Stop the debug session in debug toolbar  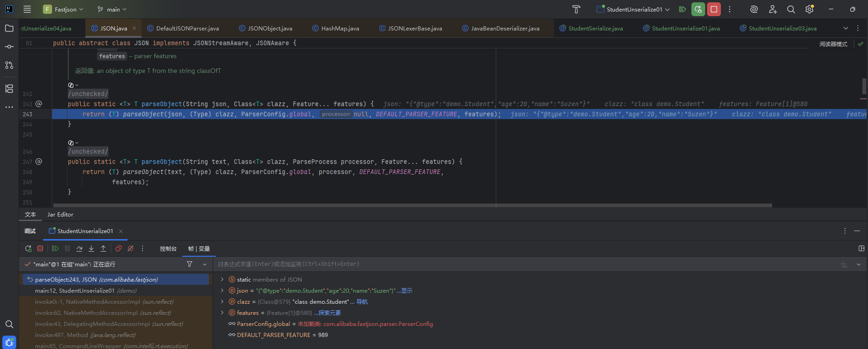coord(40,248)
